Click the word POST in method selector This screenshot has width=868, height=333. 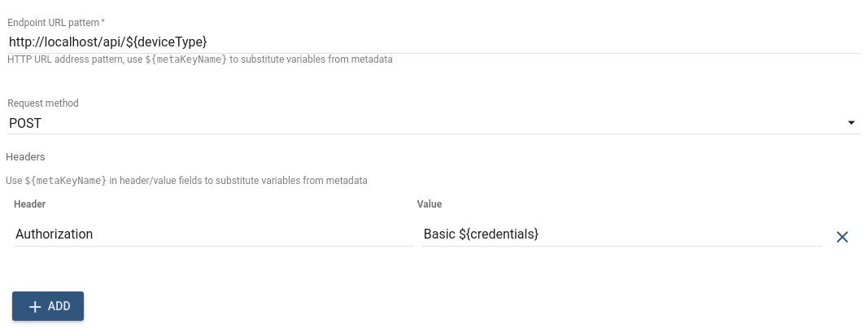pos(25,123)
